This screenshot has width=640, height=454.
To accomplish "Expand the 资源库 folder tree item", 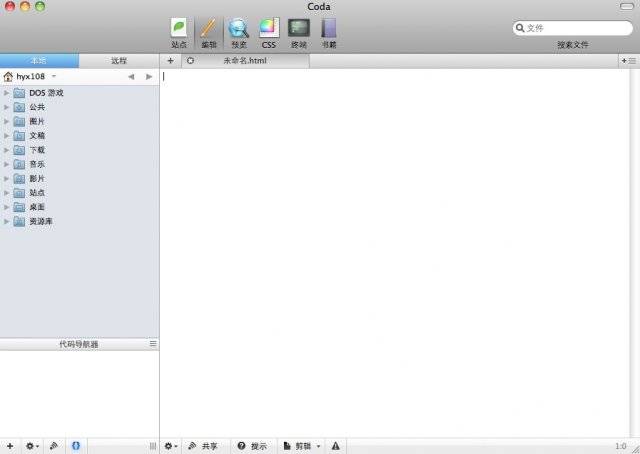I will pos(7,221).
